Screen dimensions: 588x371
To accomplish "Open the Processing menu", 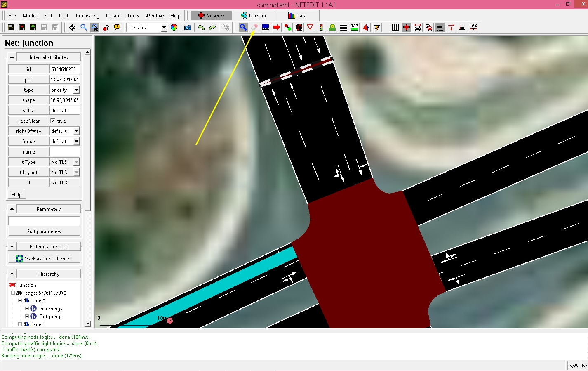I will pyautogui.click(x=87, y=16).
